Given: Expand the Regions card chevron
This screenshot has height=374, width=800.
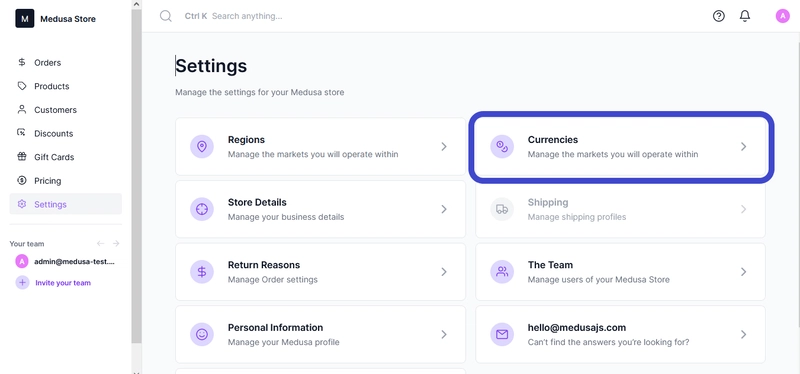Looking at the screenshot, I should [x=444, y=146].
